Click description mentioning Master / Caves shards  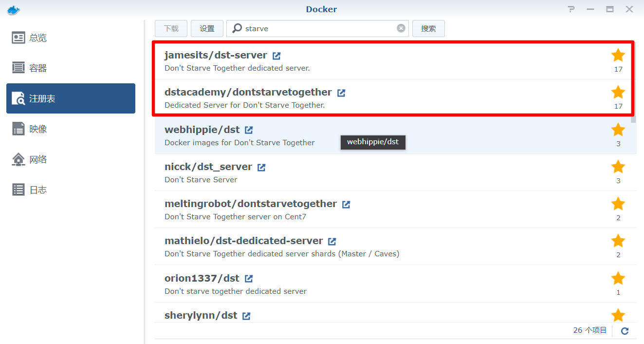(x=282, y=254)
